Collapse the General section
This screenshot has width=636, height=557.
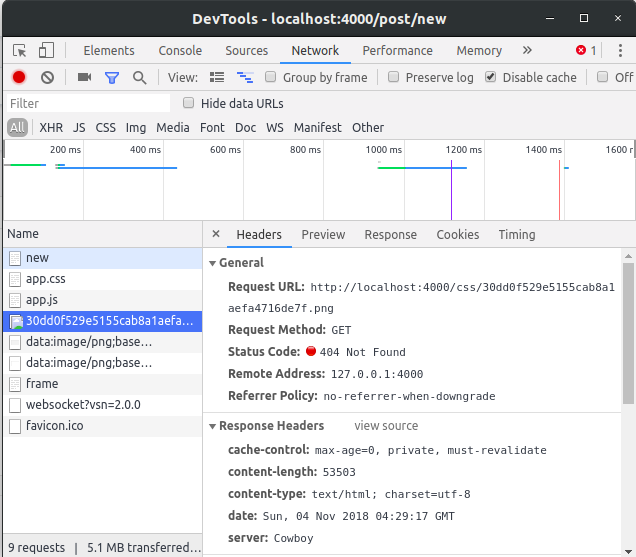212,263
